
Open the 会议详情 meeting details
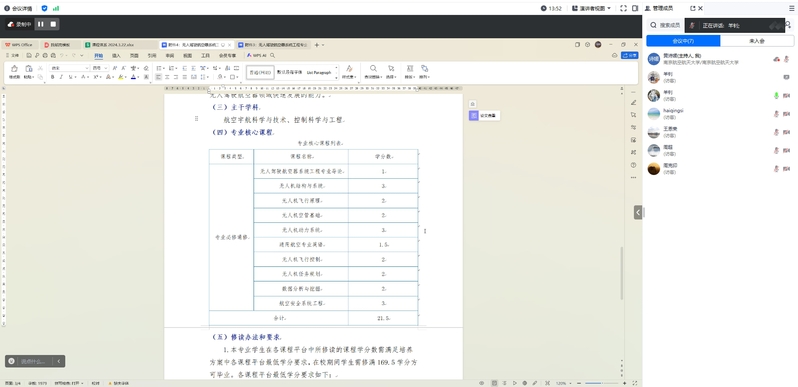18,9
